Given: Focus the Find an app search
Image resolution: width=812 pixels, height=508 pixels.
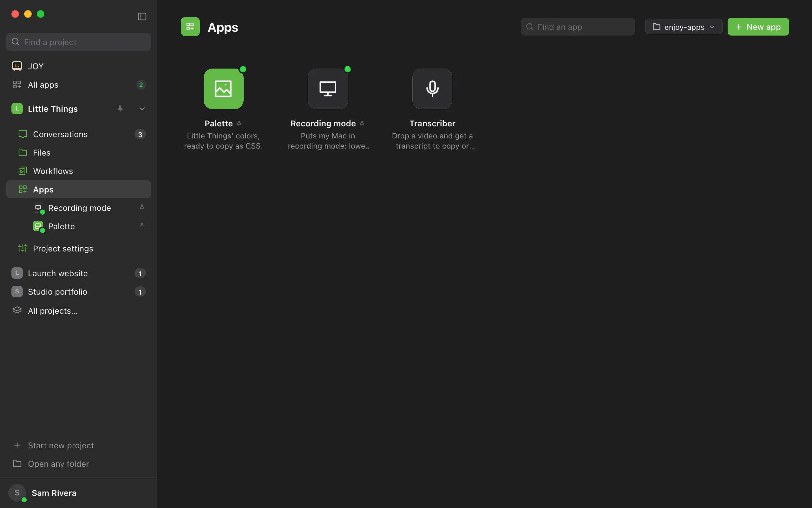Looking at the screenshot, I should click(x=578, y=27).
